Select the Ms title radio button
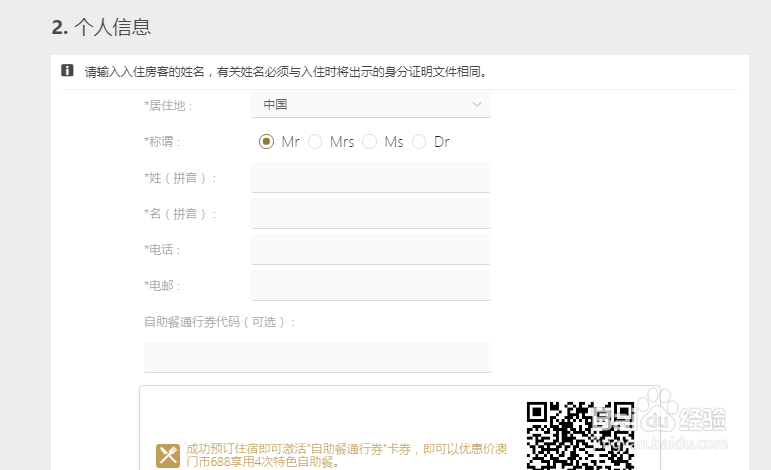 [x=369, y=142]
